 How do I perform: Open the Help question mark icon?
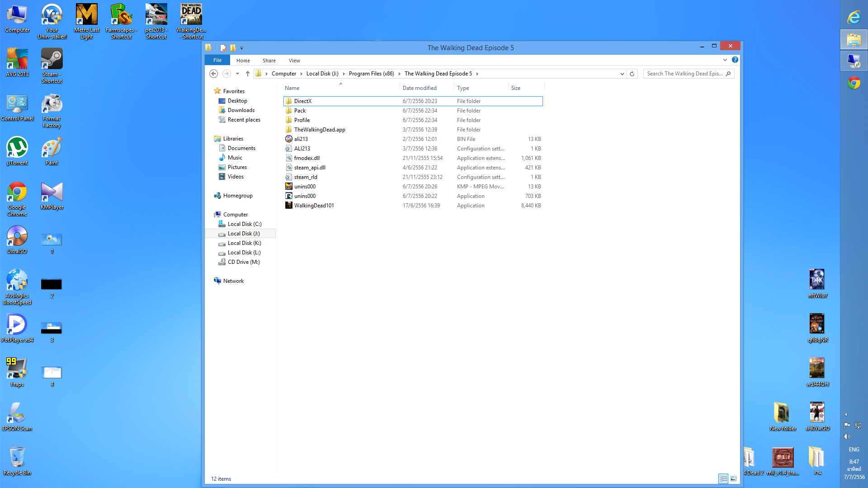click(735, 60)
